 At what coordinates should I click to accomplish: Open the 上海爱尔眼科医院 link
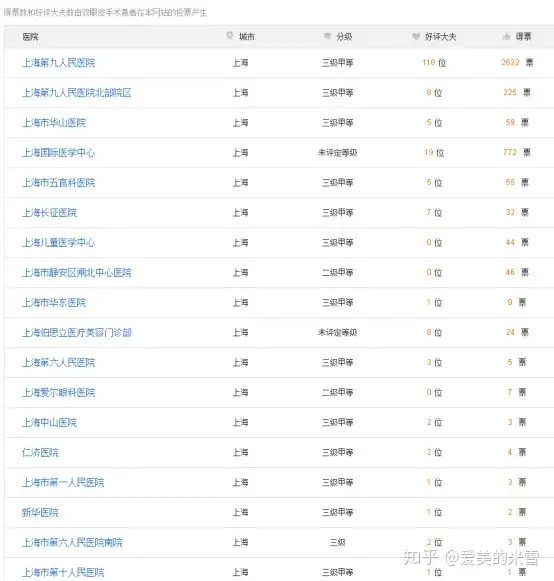(59, 392)
